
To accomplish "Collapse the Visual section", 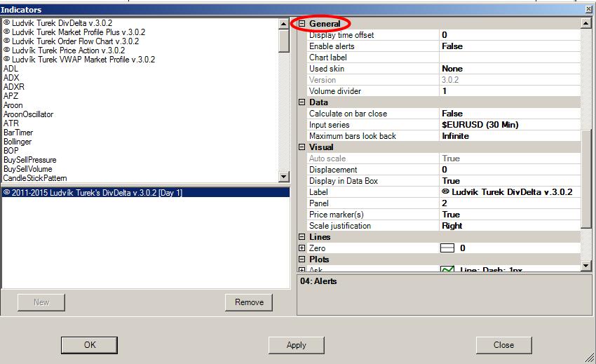I will [x=302, y=147].
